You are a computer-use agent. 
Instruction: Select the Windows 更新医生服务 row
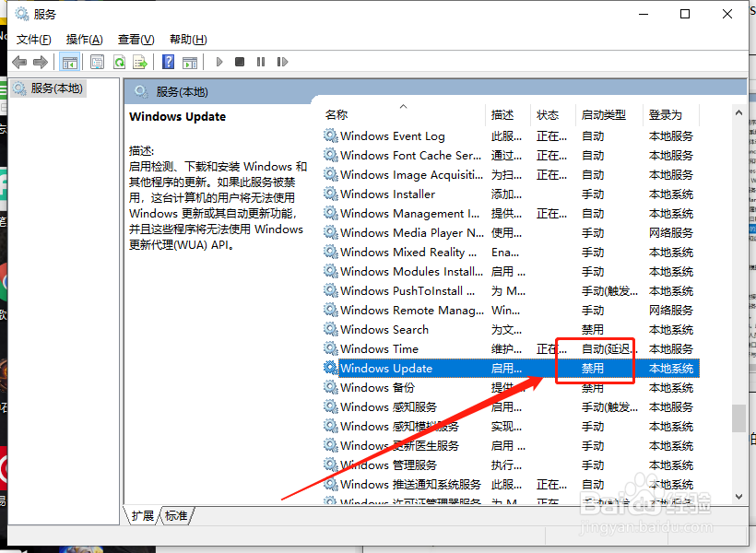click(x=511, y=445)
